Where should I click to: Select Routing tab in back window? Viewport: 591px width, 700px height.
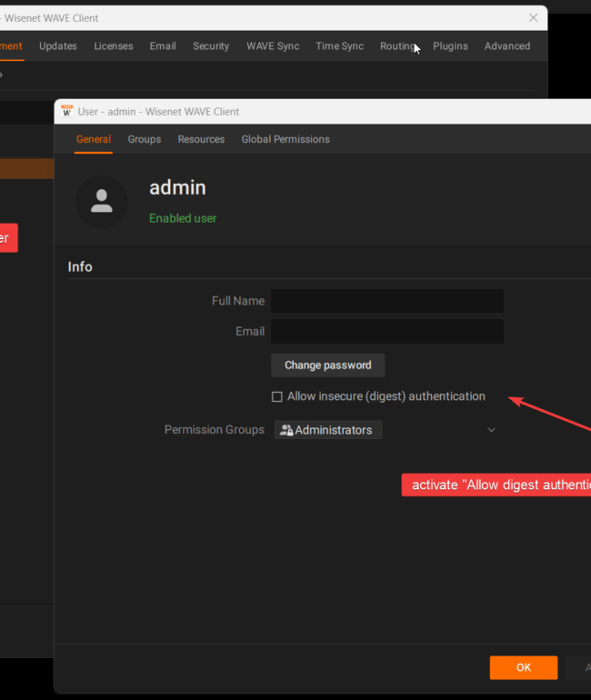coord(397,46)
